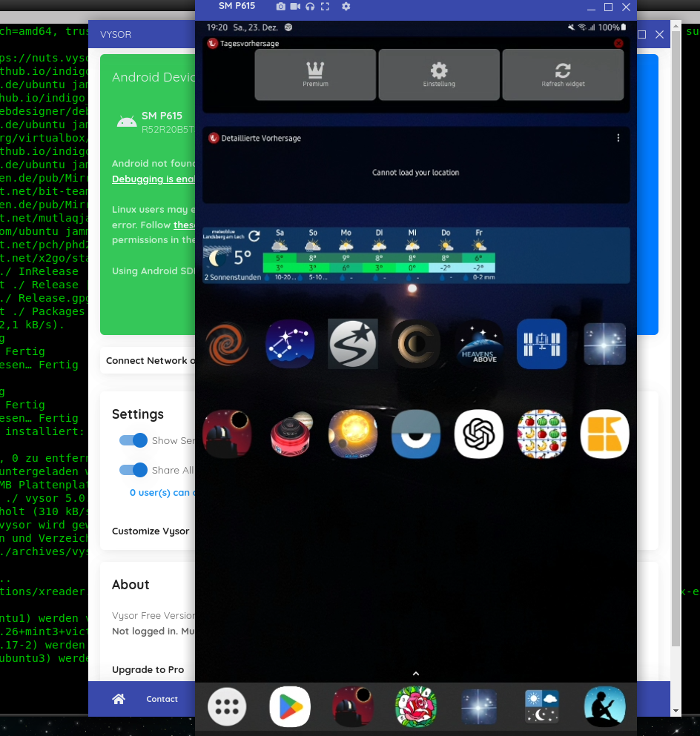Screen dimensions: 700x736
Task: Open the 0 user(s) can link in Vysor
Action: 162,492
